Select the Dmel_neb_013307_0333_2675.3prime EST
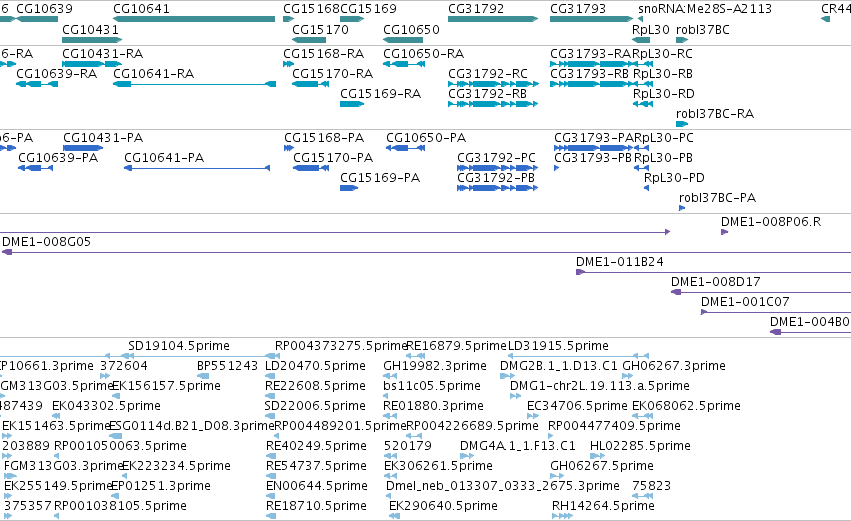 point(503,487)
